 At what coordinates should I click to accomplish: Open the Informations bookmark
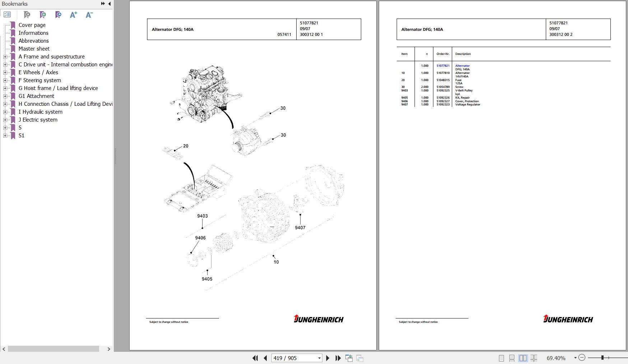pyautogui.click(x=33, y=33)
